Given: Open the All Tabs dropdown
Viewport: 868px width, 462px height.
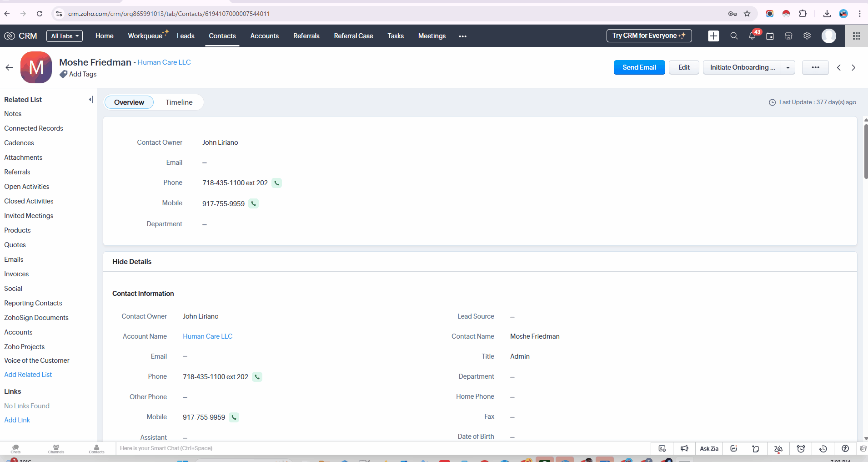Looking at the screenshot, I should (x=65, y=36).
